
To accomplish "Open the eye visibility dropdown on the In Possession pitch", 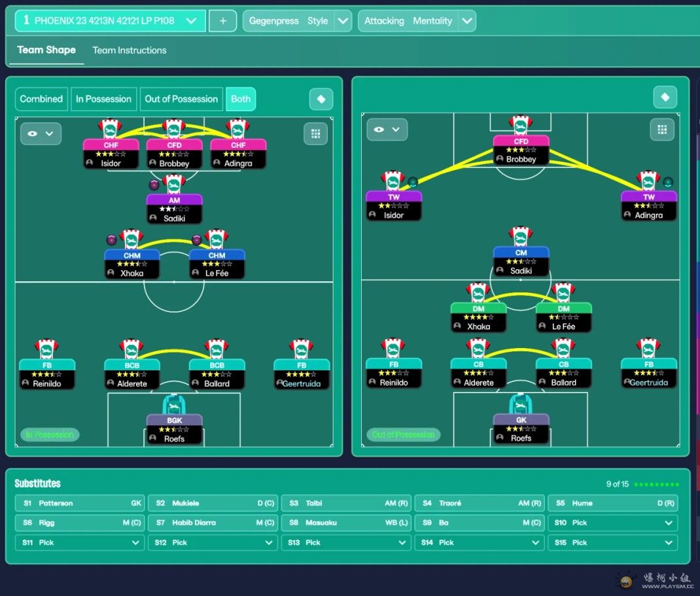I will [x=41, y=134].
